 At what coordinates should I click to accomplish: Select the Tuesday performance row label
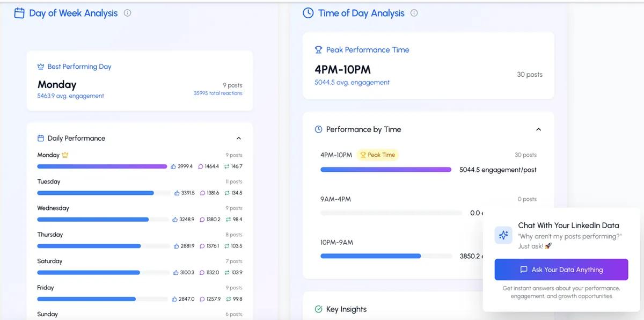tap(49, 181)
